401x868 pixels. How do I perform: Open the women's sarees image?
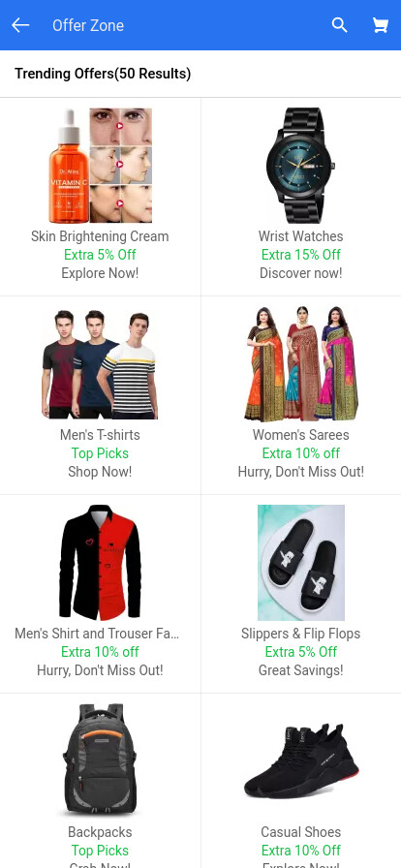click(300, 364)
